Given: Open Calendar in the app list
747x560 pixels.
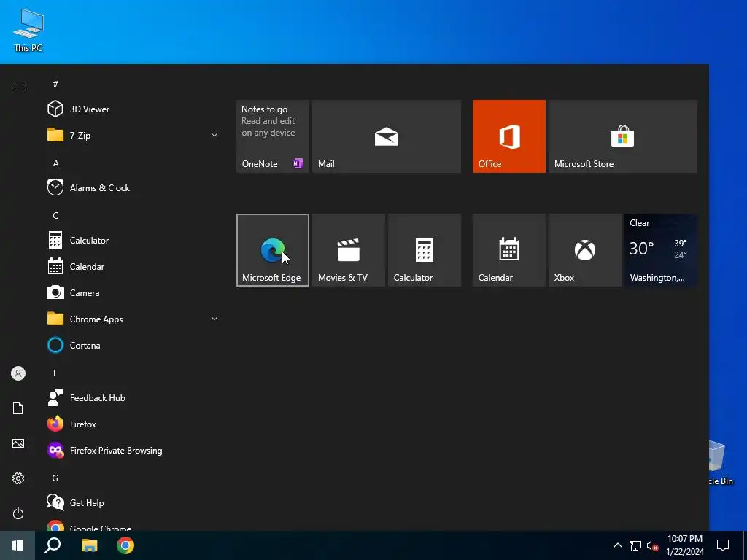Looking at the screenshot, I should pos(131,267).
